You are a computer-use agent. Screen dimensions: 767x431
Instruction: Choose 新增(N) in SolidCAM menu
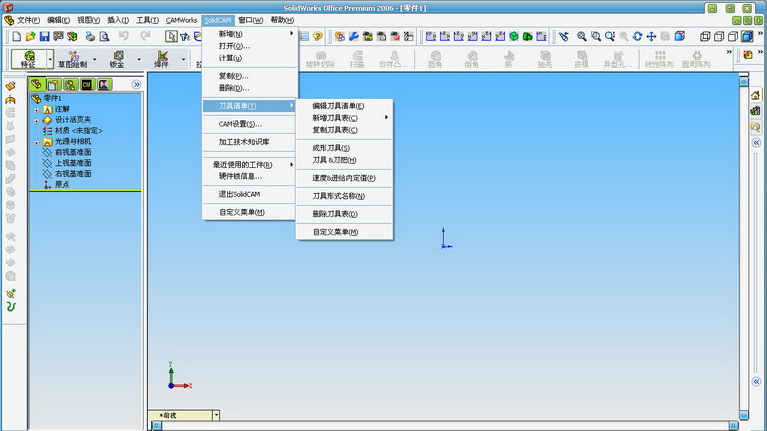pos(249,34)
